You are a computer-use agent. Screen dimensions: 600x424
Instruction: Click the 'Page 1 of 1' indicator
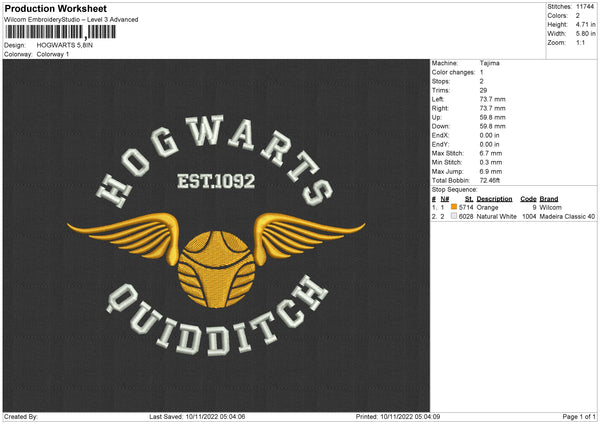(x=579, y=417)
